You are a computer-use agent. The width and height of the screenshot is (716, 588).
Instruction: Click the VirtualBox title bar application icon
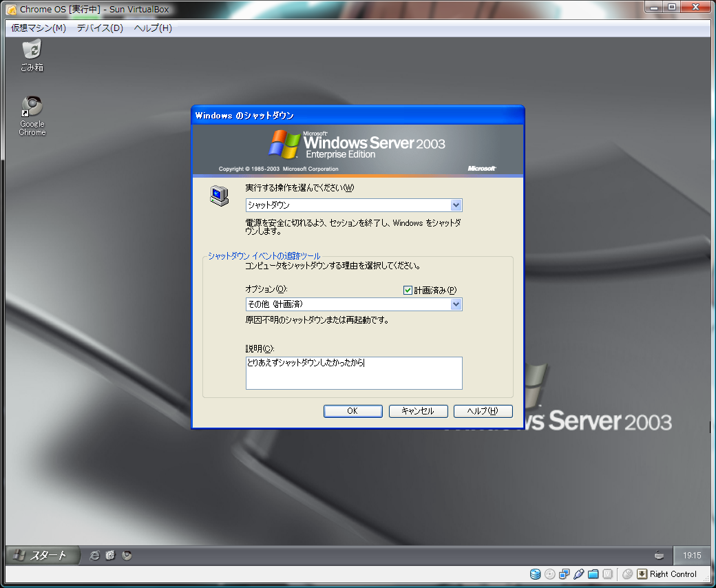click(x=12, y=10)
